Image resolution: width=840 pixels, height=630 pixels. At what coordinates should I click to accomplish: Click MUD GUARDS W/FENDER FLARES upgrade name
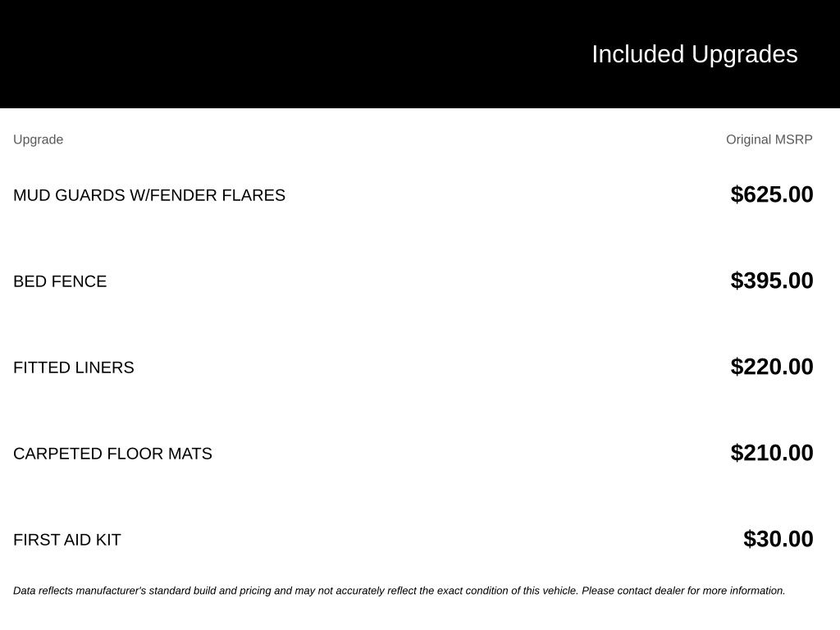pyautogui.click(x=149, y=195)
